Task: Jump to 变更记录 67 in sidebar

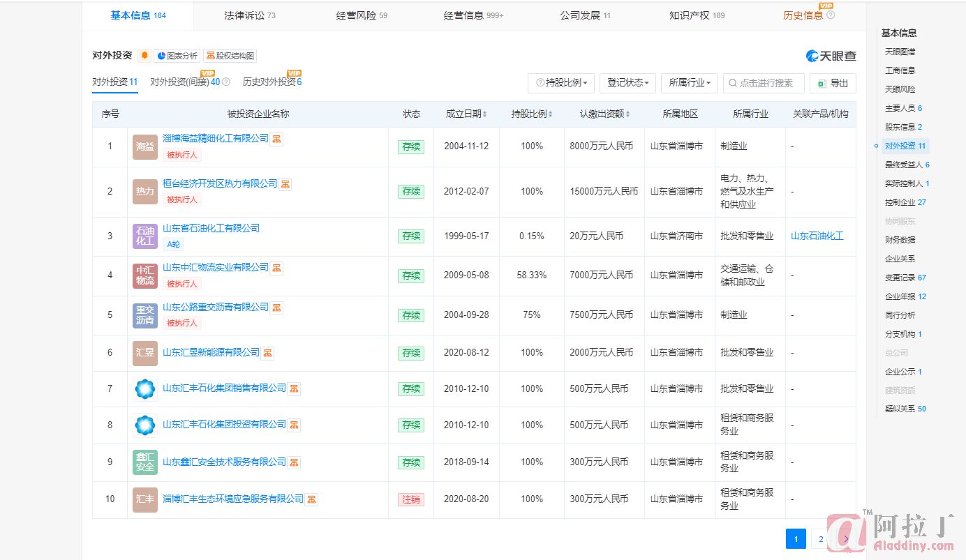Action: (906, 278)
